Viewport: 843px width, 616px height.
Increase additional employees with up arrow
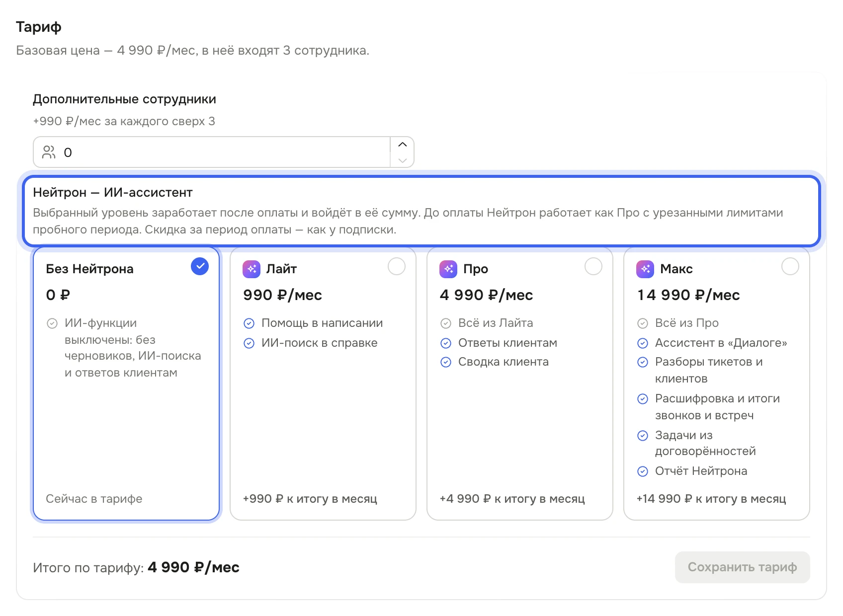click(403, 145)
